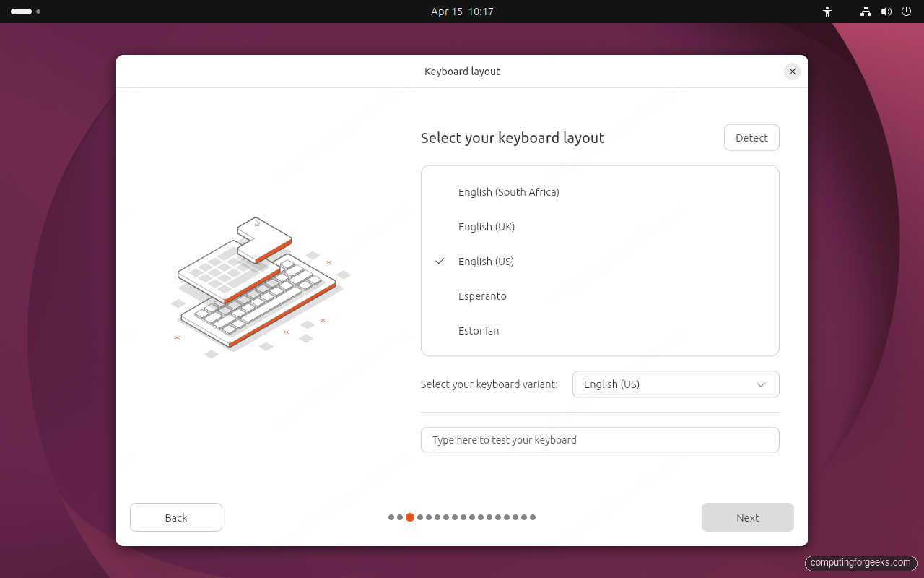This screenshot has height=578, width=924.
Task: Click the dialog close icon
Action: pos(792,72)
